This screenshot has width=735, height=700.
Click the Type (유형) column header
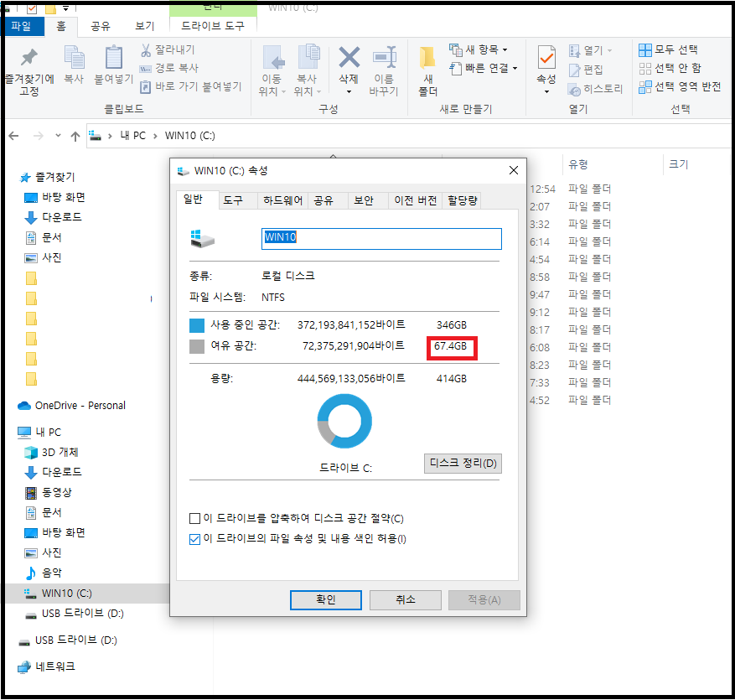pyautogui.click(x=578, y=164)
